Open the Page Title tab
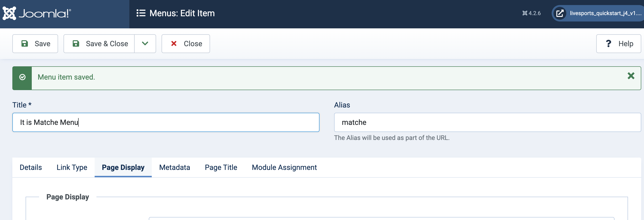 pyautogui.click(x=221, y=167)
